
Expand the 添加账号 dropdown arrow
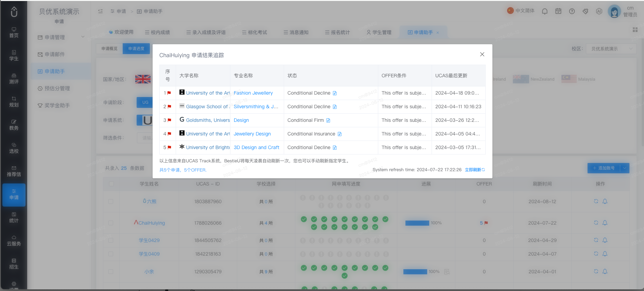pos(625,168)
